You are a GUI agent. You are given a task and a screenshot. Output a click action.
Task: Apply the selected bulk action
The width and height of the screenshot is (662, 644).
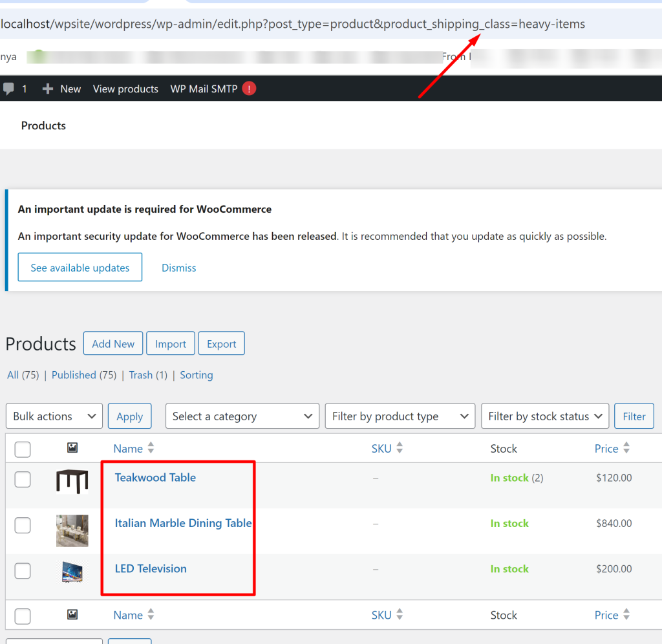click(129, 416)
